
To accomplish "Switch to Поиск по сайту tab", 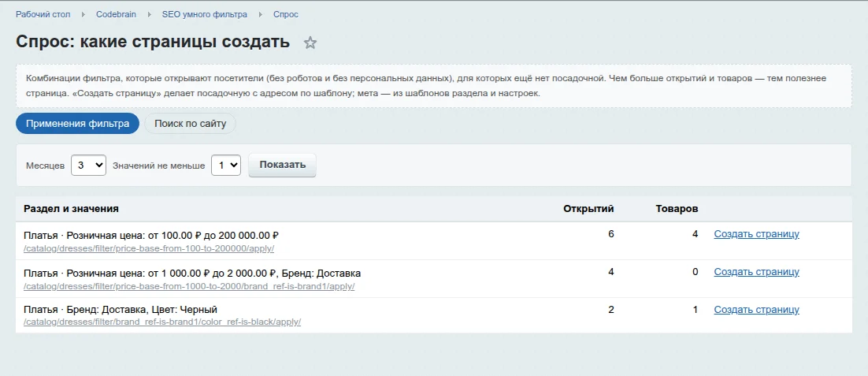I will 190,124.
